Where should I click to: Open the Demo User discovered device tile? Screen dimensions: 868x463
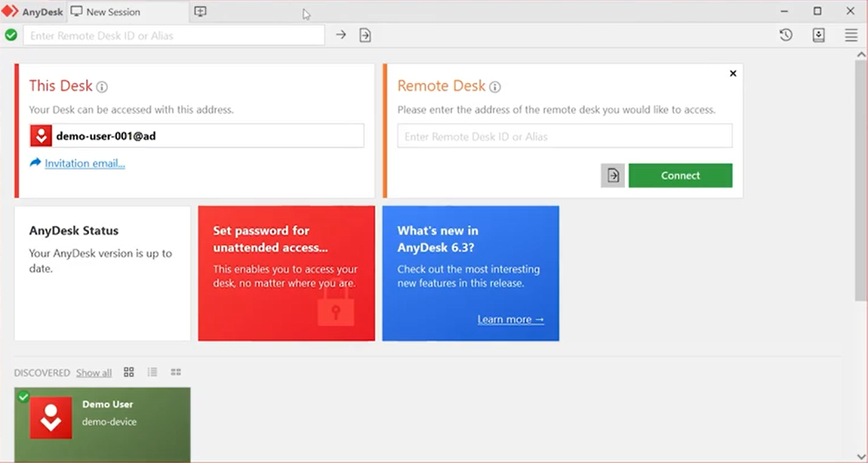103,424
